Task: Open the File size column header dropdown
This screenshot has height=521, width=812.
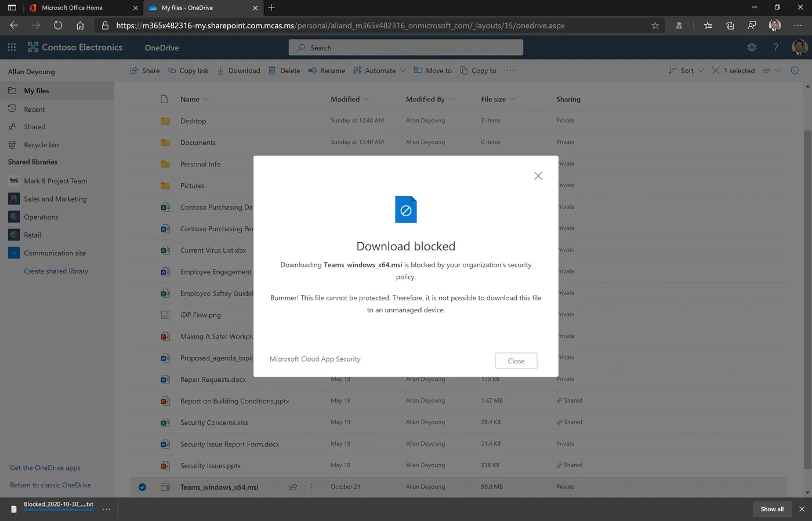Action: (x=498, y=100)
